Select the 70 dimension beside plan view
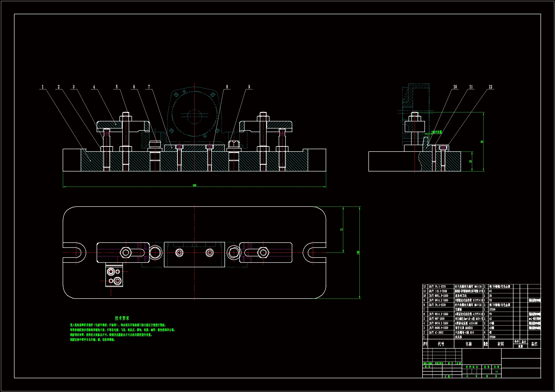The image size is (555, 392). (x=342, y=230)
